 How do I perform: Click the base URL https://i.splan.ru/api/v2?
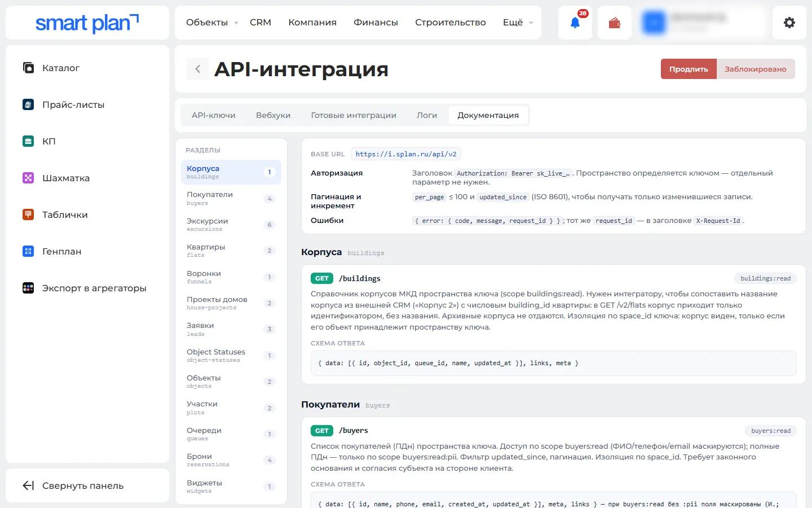406,154
